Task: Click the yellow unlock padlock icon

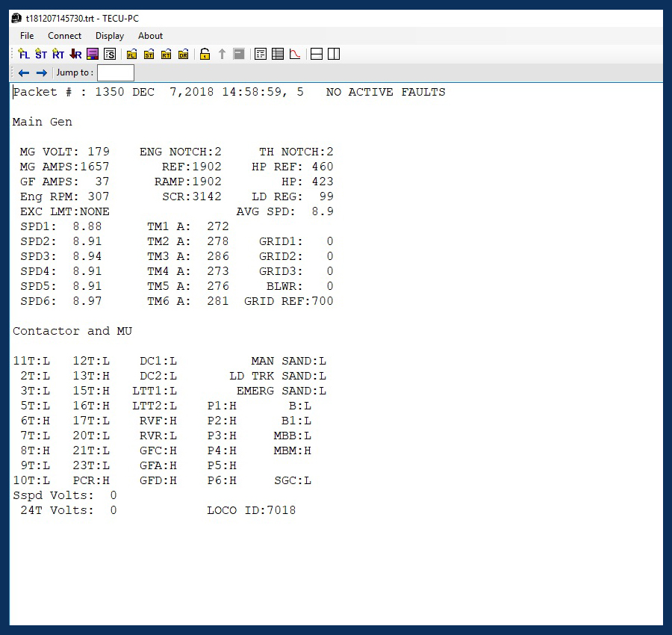Action: pos(205,54)
